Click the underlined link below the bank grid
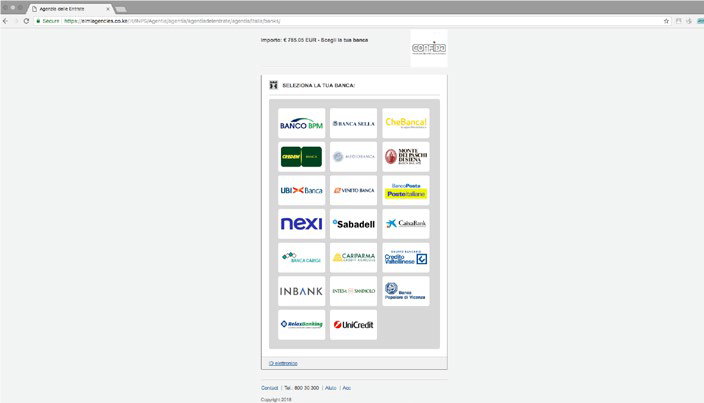Viewport: 704px width, 403px height. [x=283, y=363]
